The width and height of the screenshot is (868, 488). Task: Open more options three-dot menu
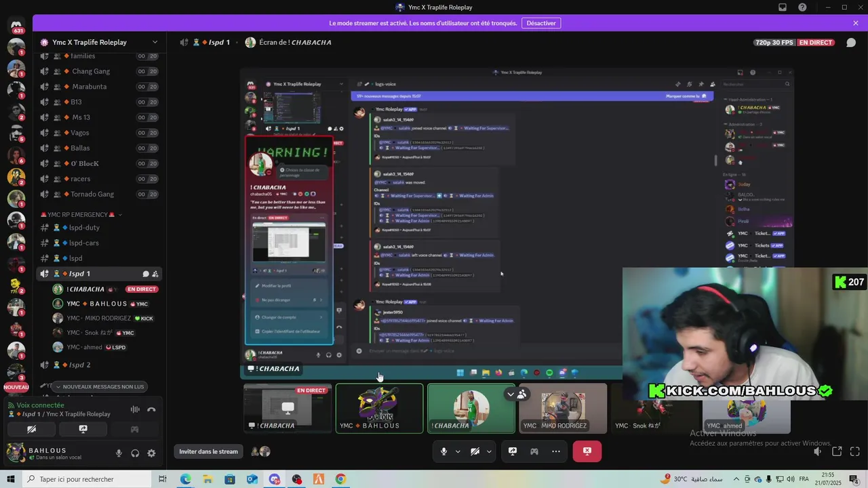click(556, 451)
